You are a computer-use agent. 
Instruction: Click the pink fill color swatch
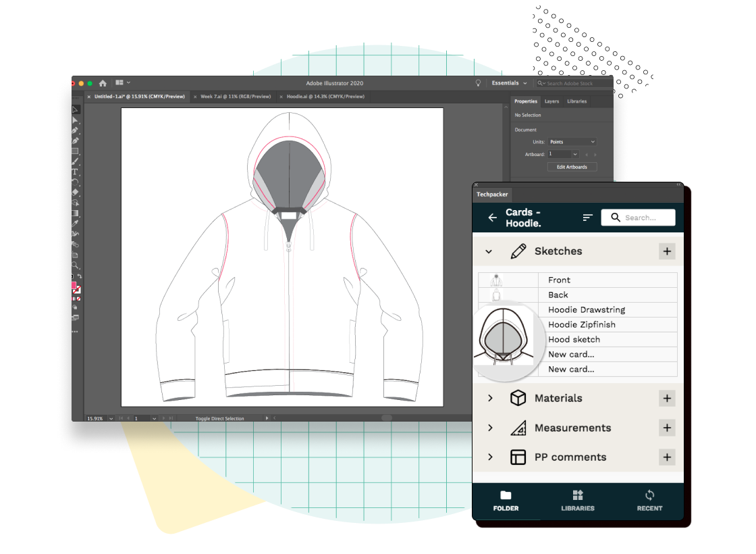[74, 286]
